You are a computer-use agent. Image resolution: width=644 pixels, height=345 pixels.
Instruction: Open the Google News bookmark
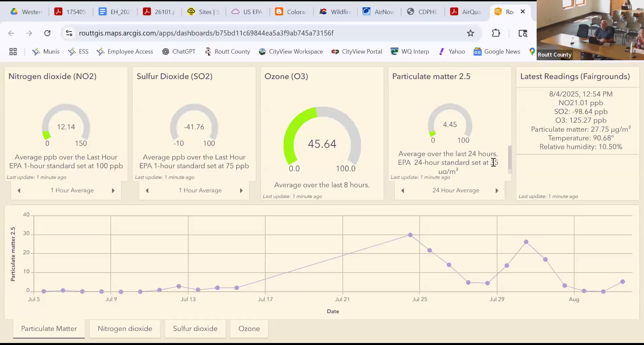(x=497, y=52)
